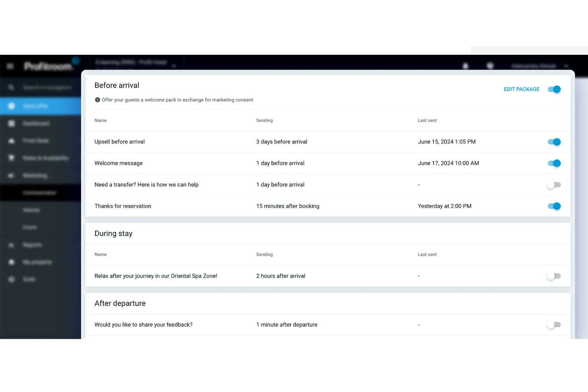Open the Dashboard menu item
Image resolution: width=588 pixels, height=392 pixels.
(36, 124)
